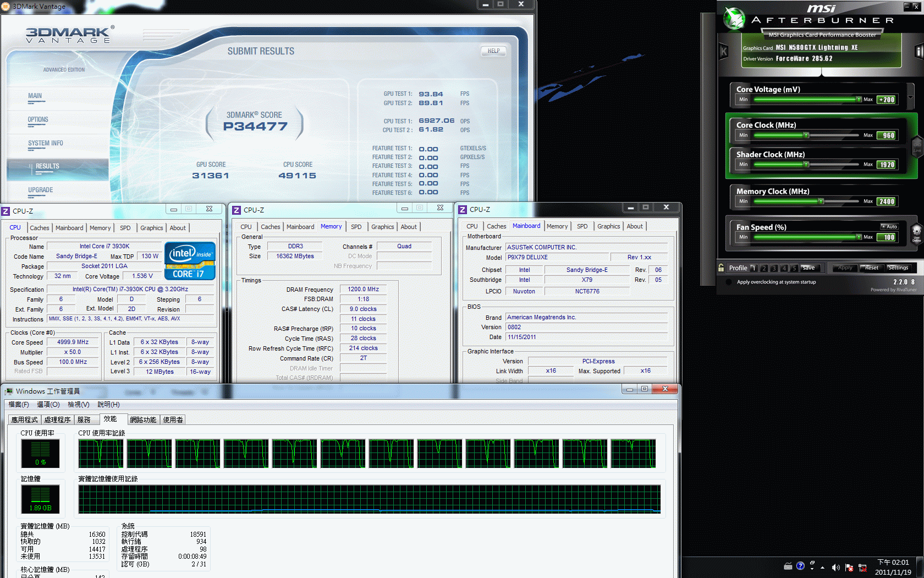Open the Action Center flag tray icon
924x578 pixels.
coord(849,568)
